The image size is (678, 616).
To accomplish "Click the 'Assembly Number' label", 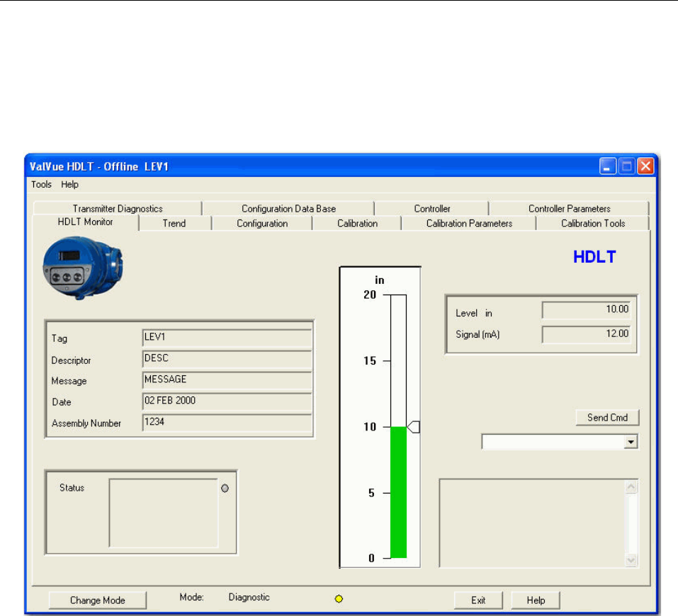I will [x=86, y=423].
